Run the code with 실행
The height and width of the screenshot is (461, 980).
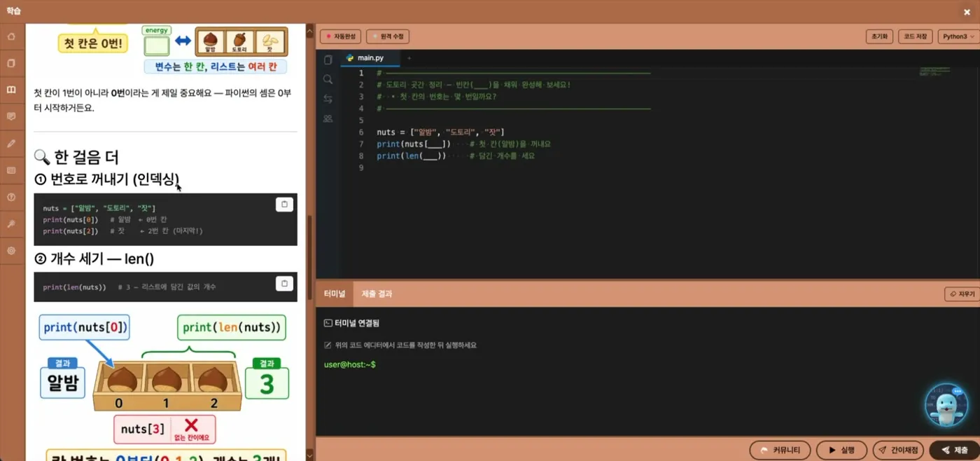pyautogui.click(x=841, y=450)
